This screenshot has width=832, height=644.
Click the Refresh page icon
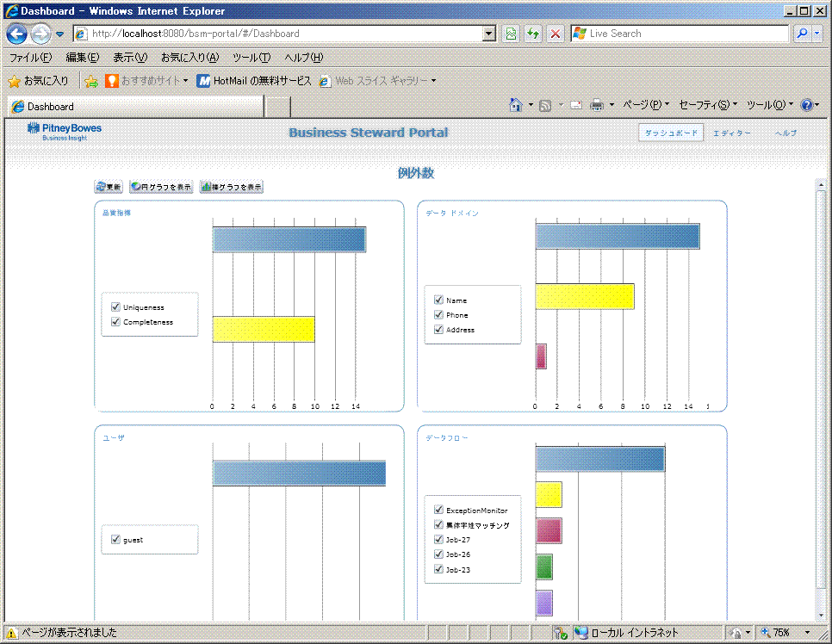click(x=533, y=34)
